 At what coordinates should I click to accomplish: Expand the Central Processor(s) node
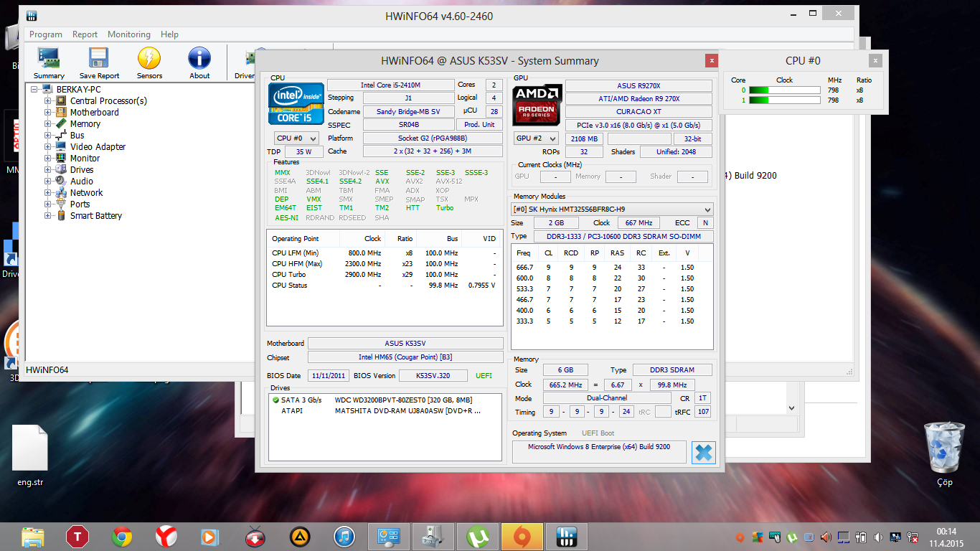point(48,100)
